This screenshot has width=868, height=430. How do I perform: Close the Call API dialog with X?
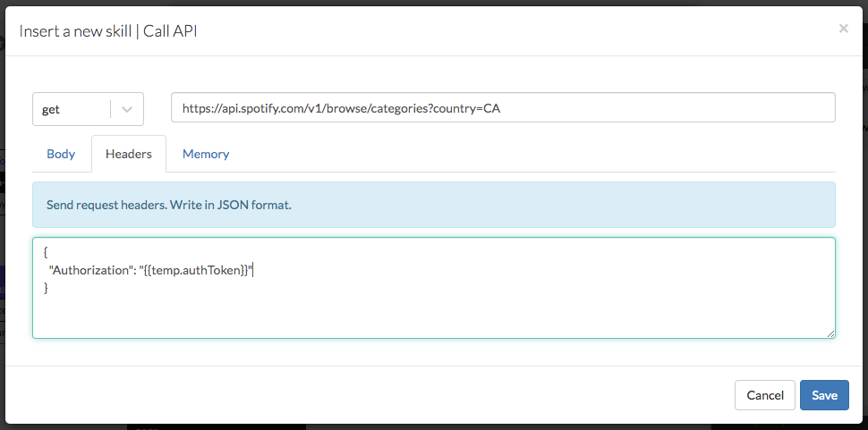(843, 29)
